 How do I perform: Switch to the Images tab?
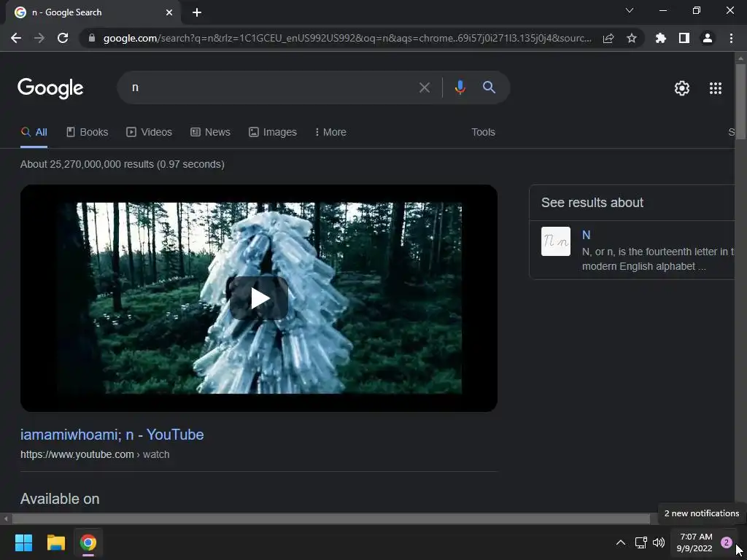(273, 133)
